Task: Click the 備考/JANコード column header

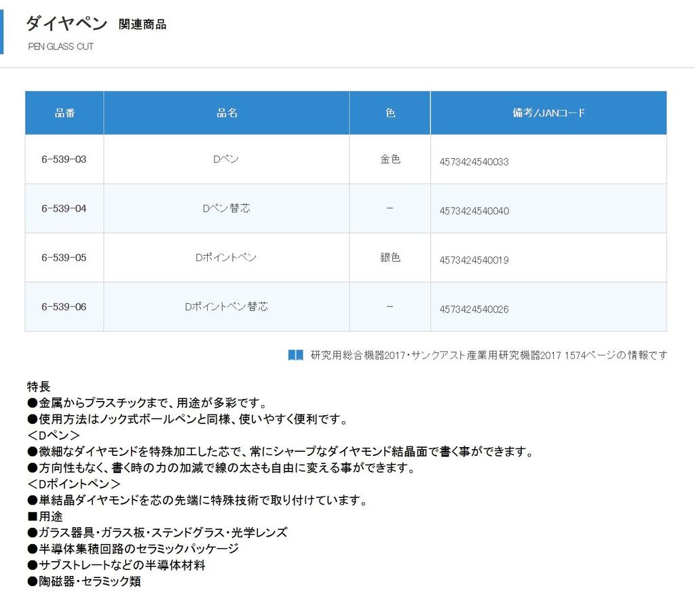Action: pyautogui.click(x=548, y=113)
